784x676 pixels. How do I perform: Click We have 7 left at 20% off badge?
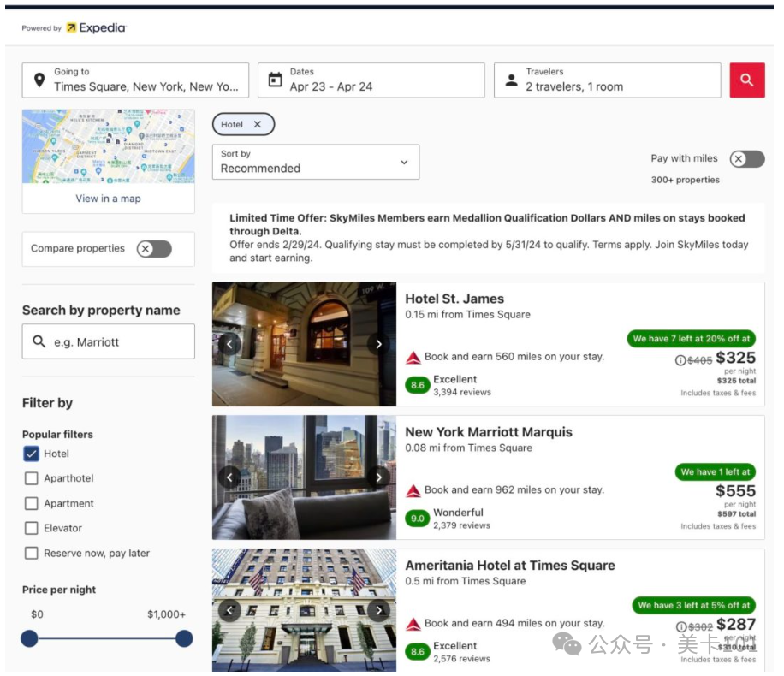click(692, 339)
